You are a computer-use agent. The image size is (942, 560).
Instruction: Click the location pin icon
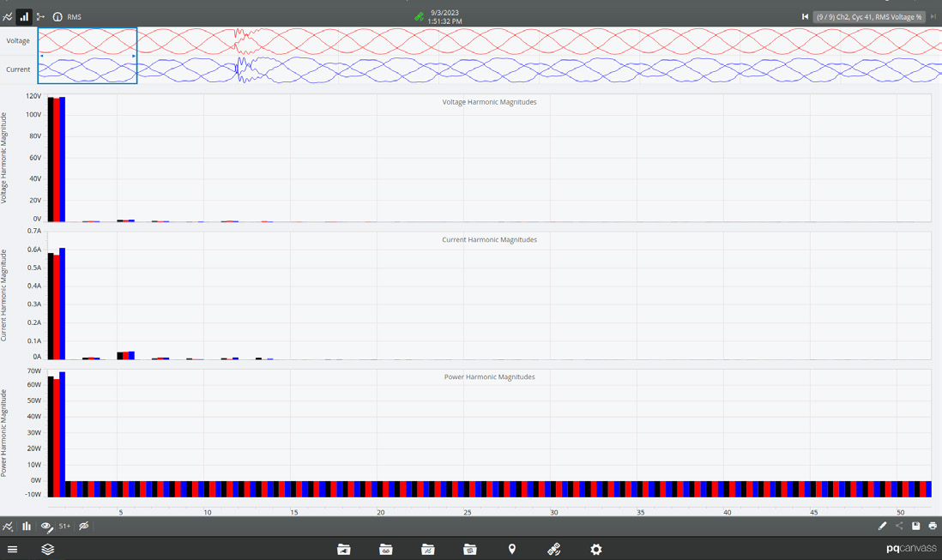click(x=511, y=550)
